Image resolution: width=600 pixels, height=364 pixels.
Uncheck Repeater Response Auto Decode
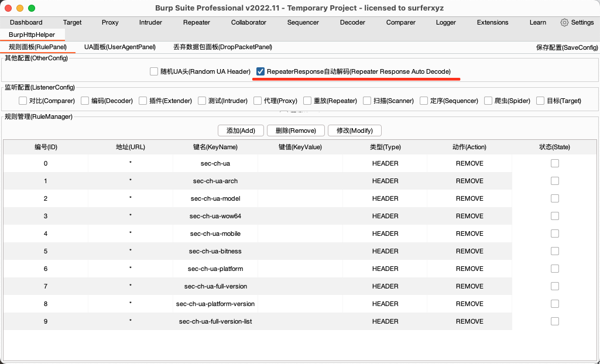pyautogui.click(x=260, y=71)
